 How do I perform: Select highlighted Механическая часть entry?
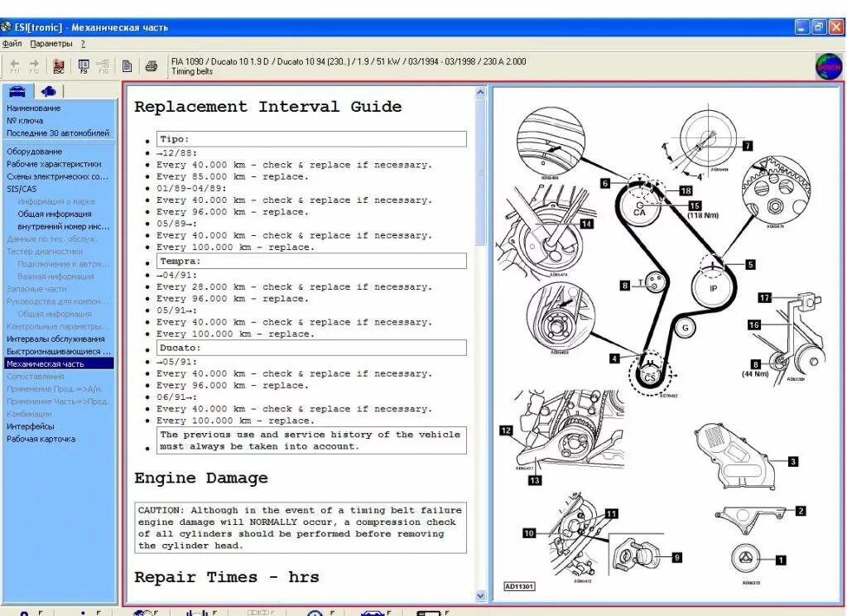click(59, 363)
